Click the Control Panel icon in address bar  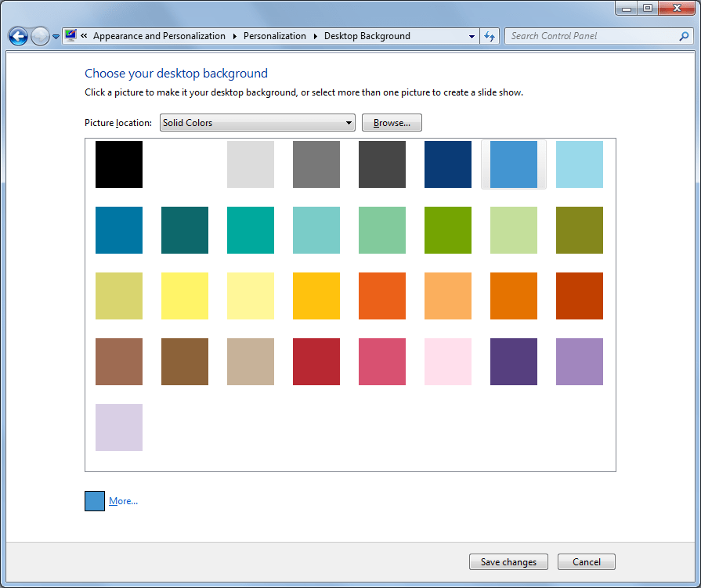point(70,36)
